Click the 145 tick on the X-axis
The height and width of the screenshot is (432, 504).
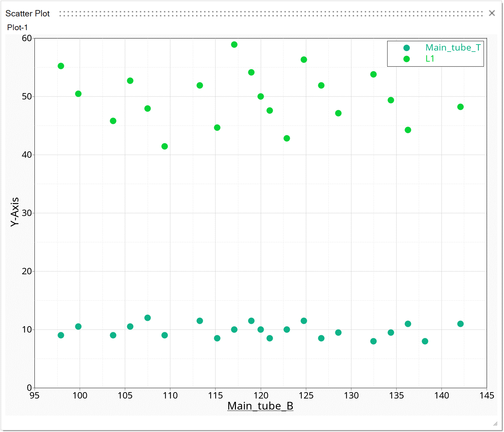click(x=487, y=395)
